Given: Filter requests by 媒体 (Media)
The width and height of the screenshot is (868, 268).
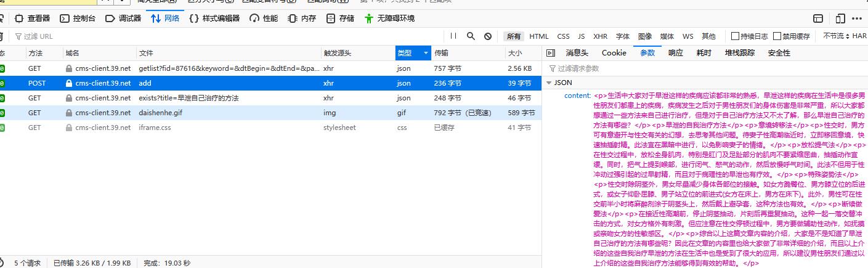Looking at the screenshot, I should 667,36.
